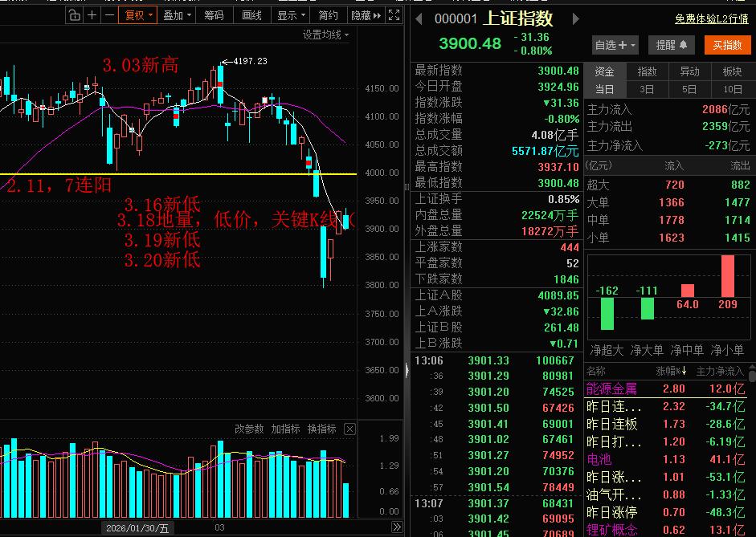Select the 画线 drawing tool

point(251,15)
